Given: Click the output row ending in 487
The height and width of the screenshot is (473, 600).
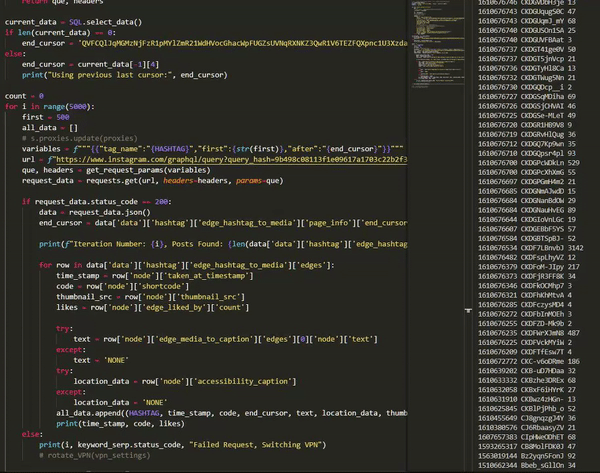Looking at the screenshot, I should [529, 333].
